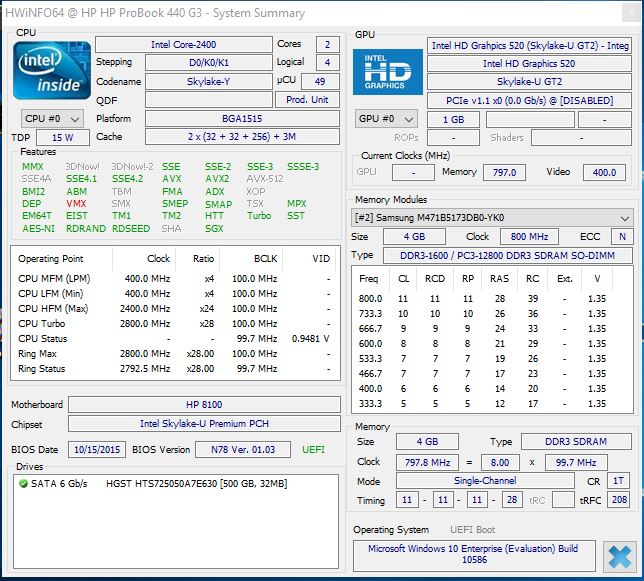Click the memory clock 797.8 MHz value

(x=428, y=462)
